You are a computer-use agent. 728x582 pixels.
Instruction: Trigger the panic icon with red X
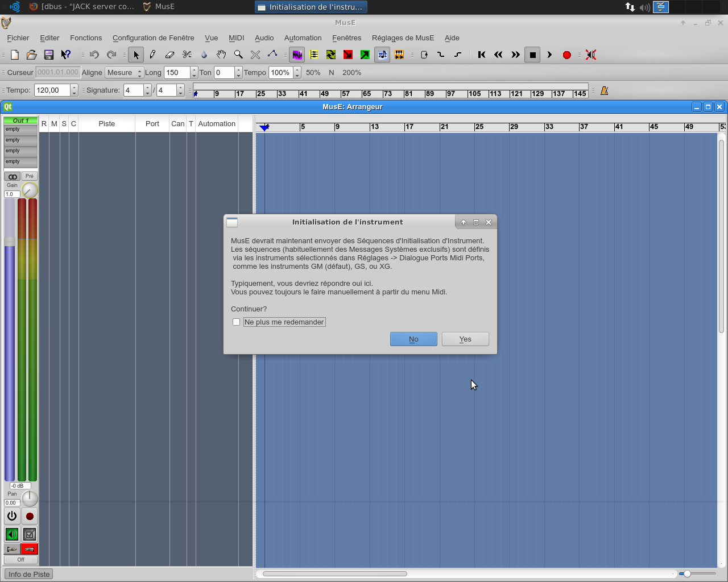[x=591, y=55]
